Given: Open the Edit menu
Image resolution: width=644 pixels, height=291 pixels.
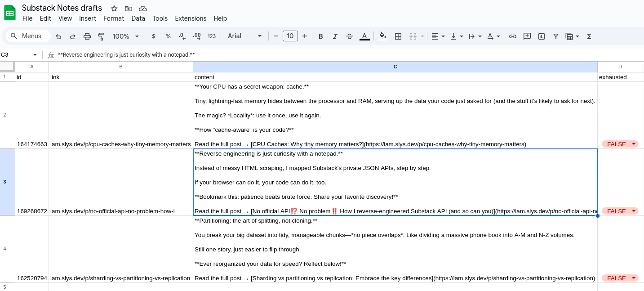Looking at the screenshot, I should click(x=45, y=18).
